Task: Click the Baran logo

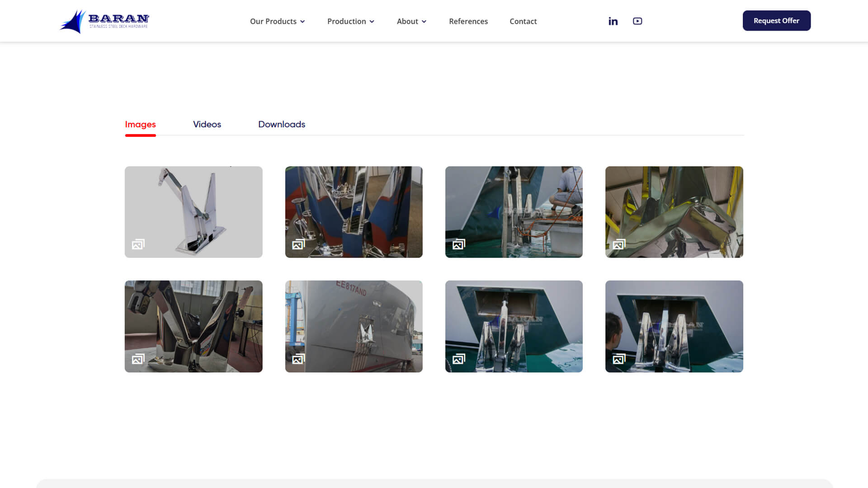Action: pos(104,21)
